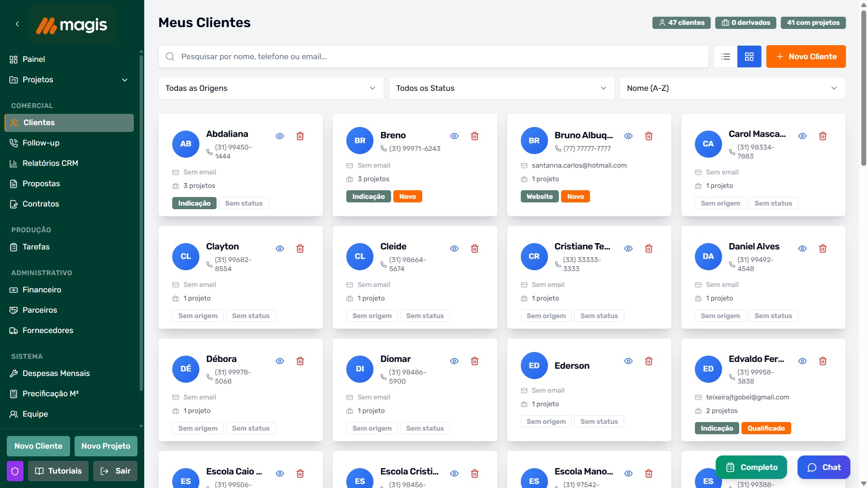Open Follow-up in sidebar
The image size is (868, 488).
(x=41, y=143)
